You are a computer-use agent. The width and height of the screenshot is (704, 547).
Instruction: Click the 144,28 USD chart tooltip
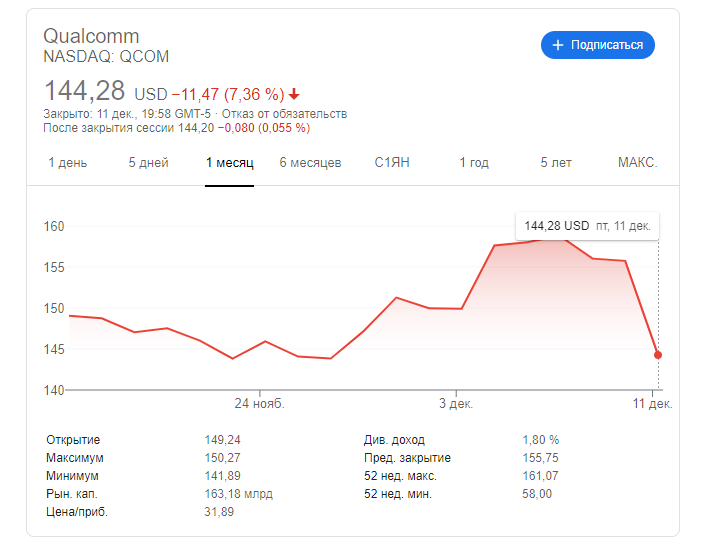point(587,226)
